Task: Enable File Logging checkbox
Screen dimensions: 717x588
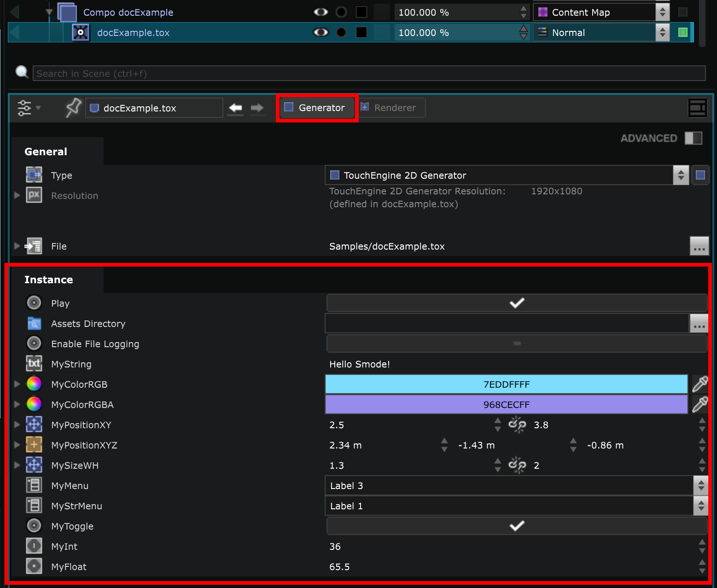Action: [517, 343]
